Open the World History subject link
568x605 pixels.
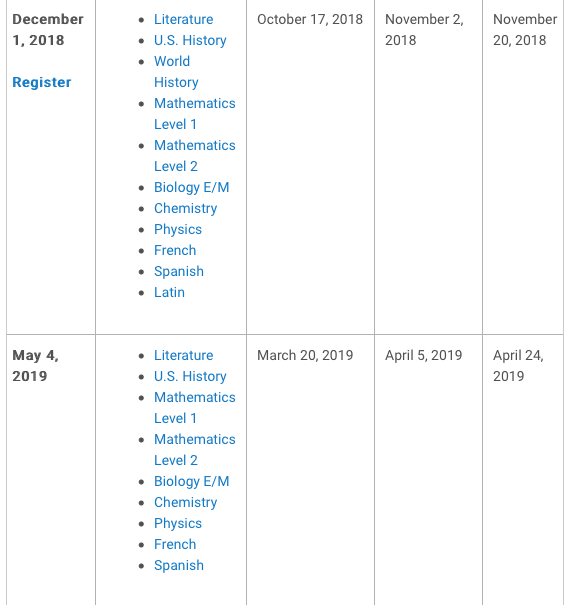pos(176,72)
